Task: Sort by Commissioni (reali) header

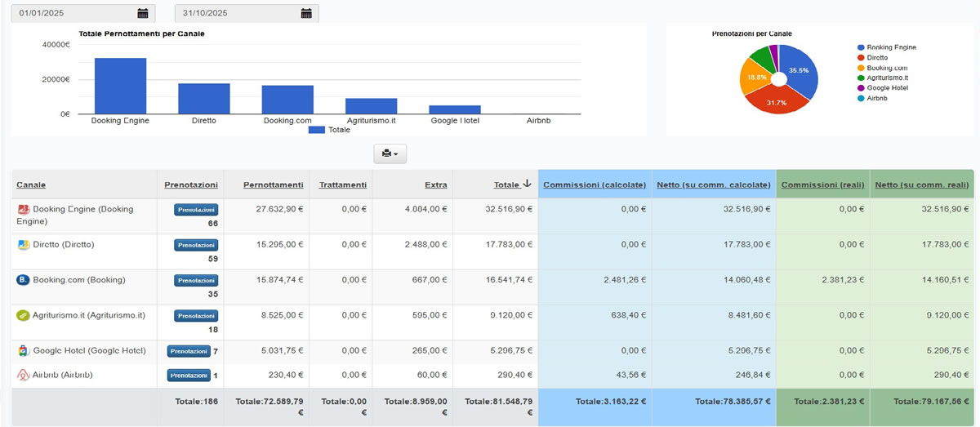Action: point(822,185)
